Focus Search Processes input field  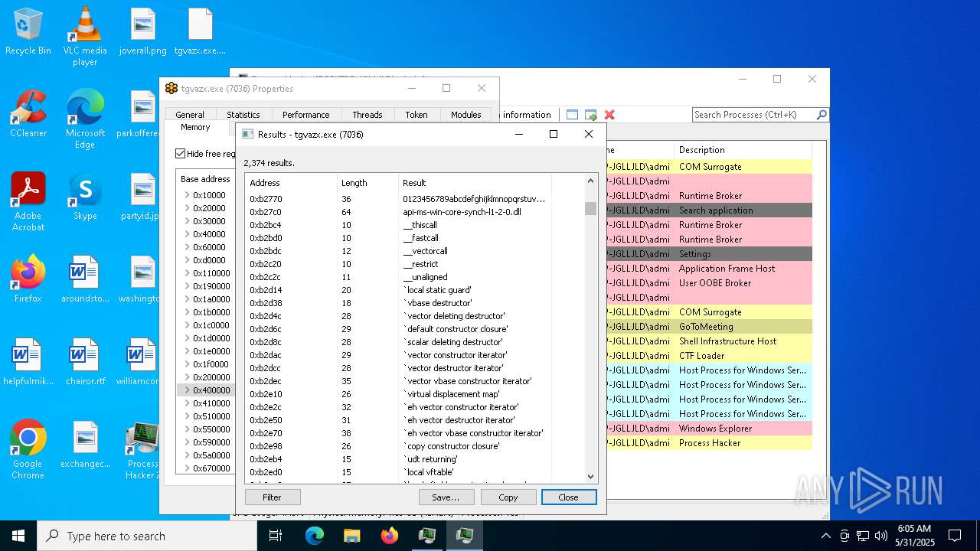pyautogui.click(x=753, y=115)
